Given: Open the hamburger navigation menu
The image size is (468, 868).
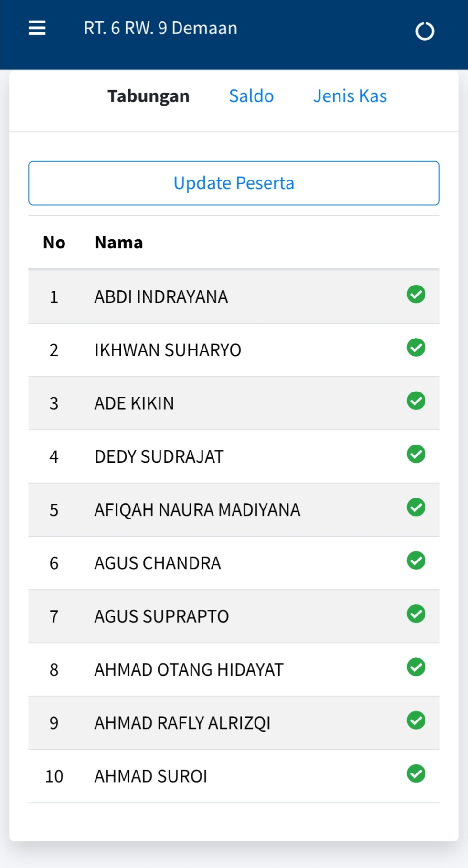Looking at the screenshot, I should tap(37, 28).
